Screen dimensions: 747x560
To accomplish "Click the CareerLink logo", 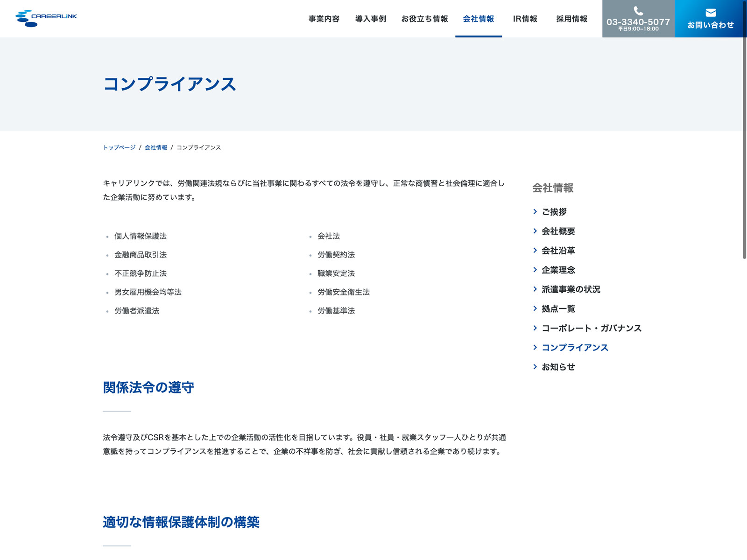I will [46, 18].
